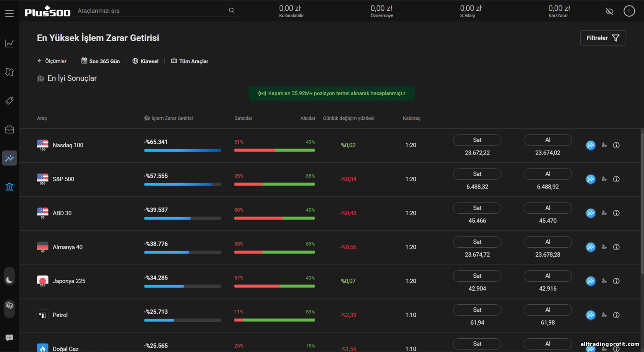This screenshot has height=352, width=644.
Task: Go back to Ölçümler
Action: pyautogui.click(x=52, y=61)
